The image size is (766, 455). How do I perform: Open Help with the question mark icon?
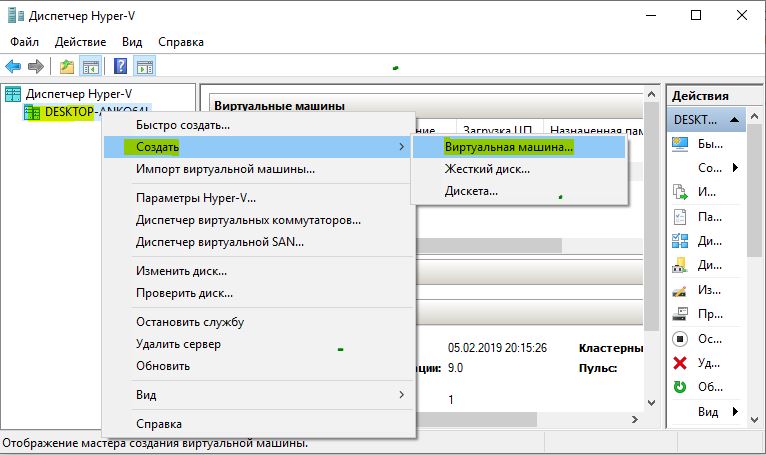pyautogui.click(x=120, y=66)
